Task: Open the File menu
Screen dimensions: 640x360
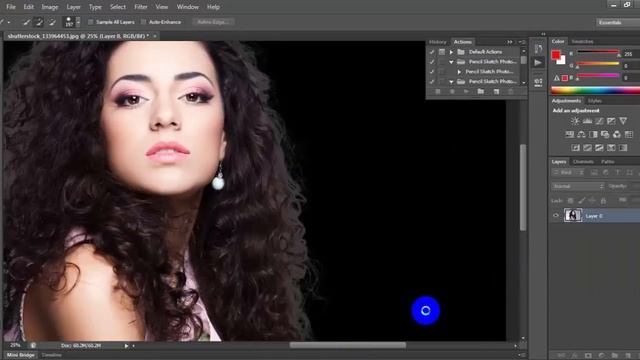Action: tap(11, 7)
